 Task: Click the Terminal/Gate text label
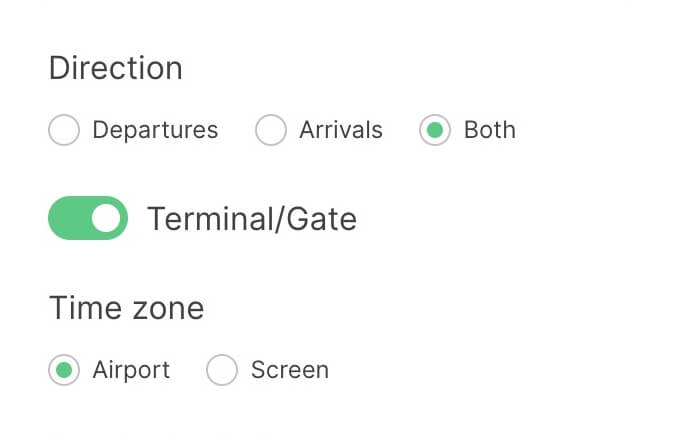[x=252, y=218]
